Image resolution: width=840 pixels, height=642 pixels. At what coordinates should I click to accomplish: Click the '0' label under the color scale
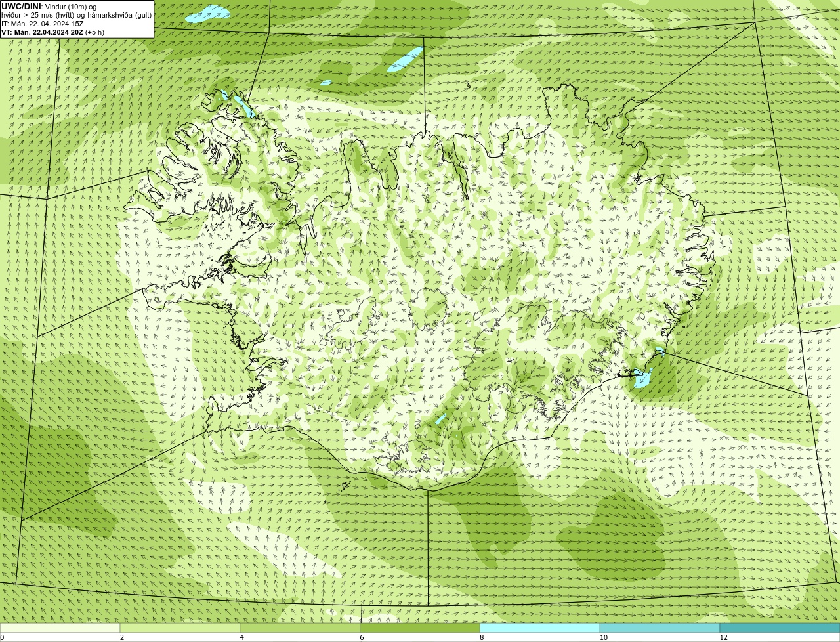pos(2,637)
